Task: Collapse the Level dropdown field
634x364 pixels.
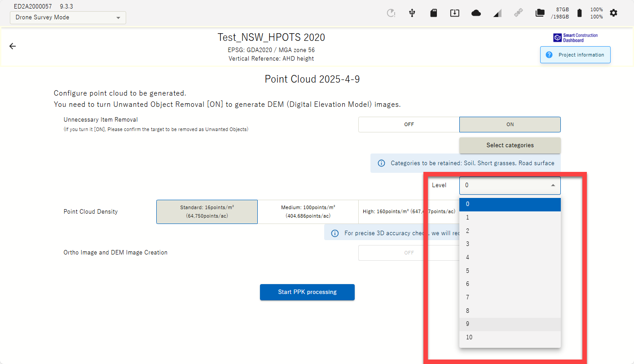Action: click(510, 185)
